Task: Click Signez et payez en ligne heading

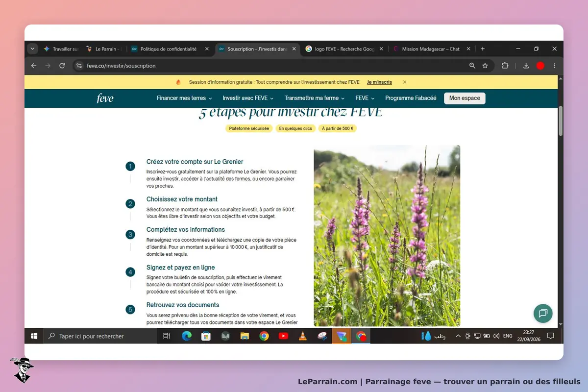Action: tap(180, 268)
